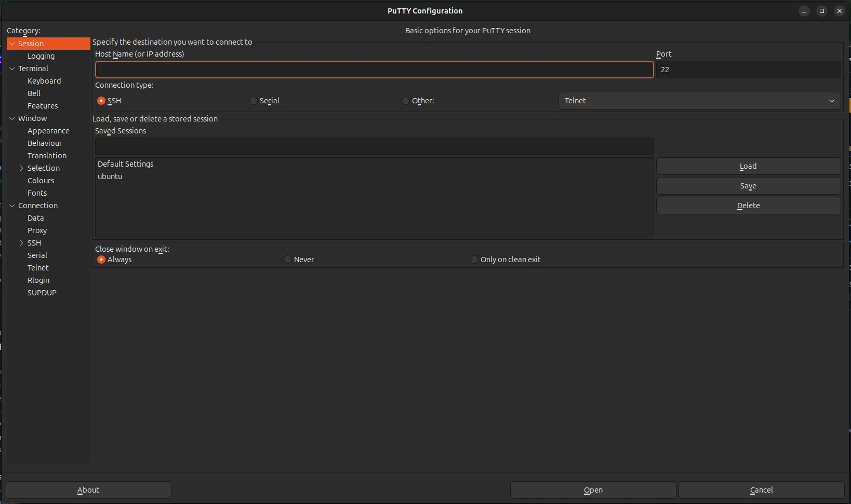Open the Telnet protocol dropdown

pyautogui.click(x=699, y=101)
